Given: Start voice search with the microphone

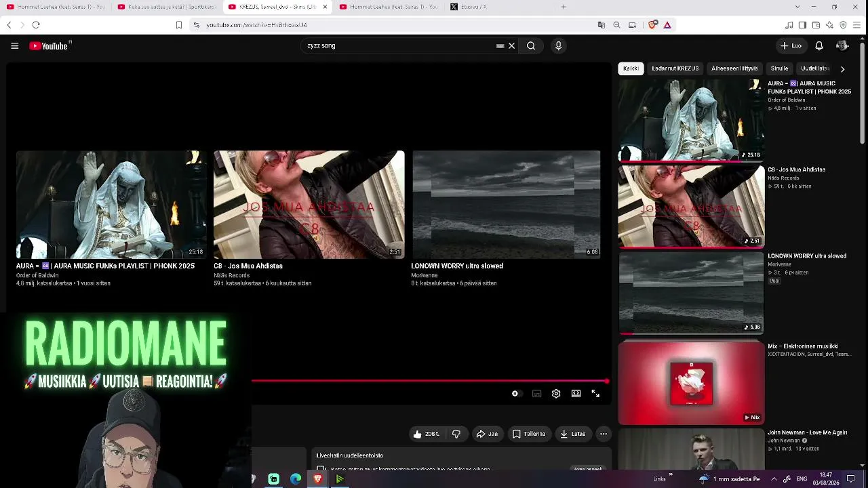Looking at the screenshot, I should tap(558, 46).
